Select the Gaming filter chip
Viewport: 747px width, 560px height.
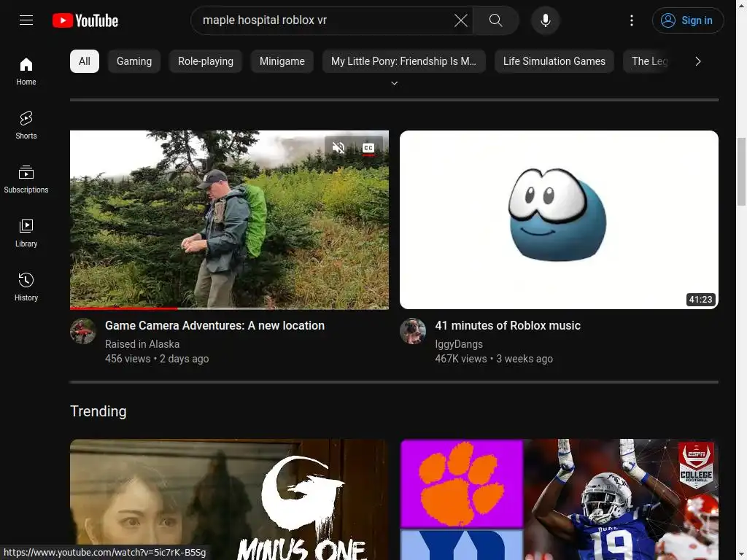134,61
